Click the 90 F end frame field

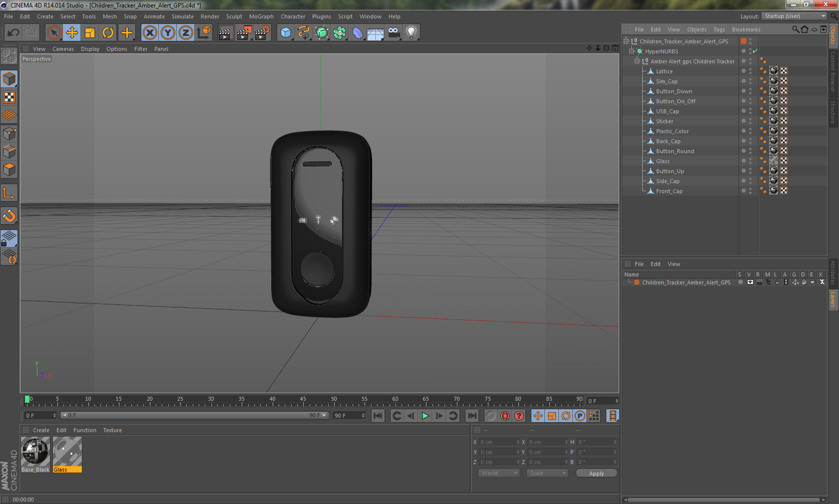349,416
